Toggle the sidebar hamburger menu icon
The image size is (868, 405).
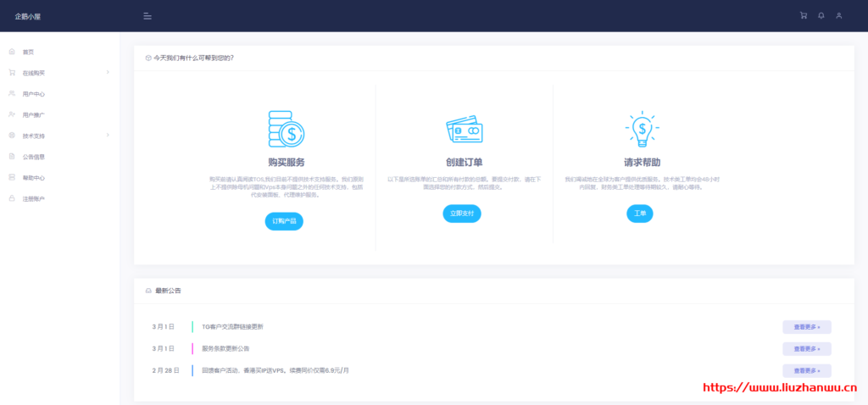click(x=147, y=16)
